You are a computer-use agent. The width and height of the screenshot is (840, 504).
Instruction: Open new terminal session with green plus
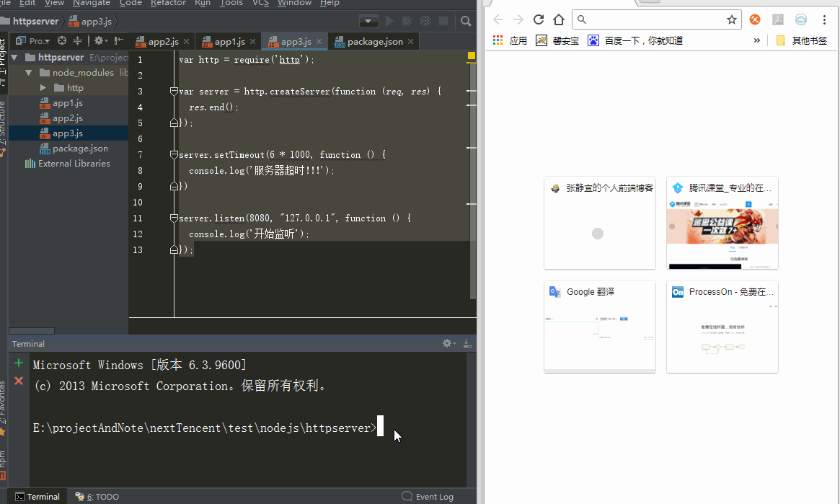pyautogui.click(x=19, y=363)
